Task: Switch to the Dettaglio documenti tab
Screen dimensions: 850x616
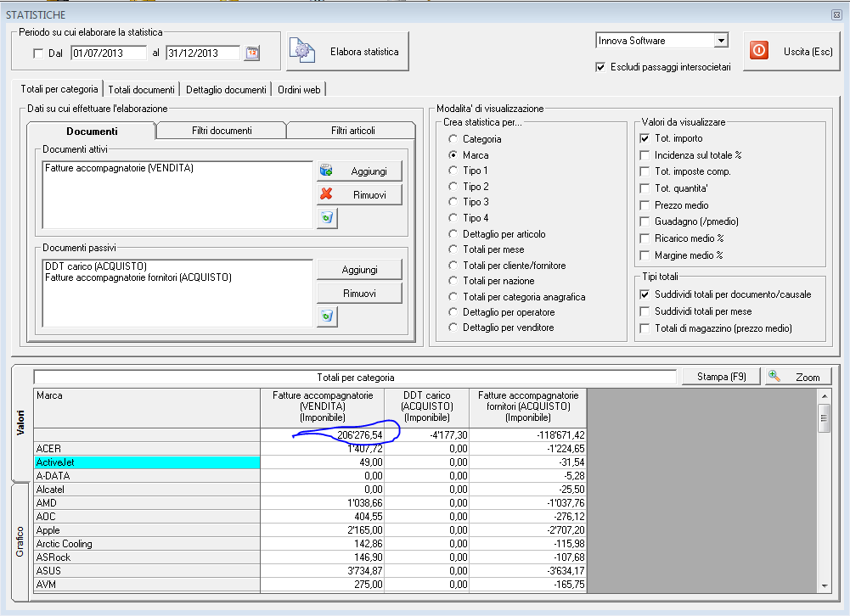Action: point(226,89)
